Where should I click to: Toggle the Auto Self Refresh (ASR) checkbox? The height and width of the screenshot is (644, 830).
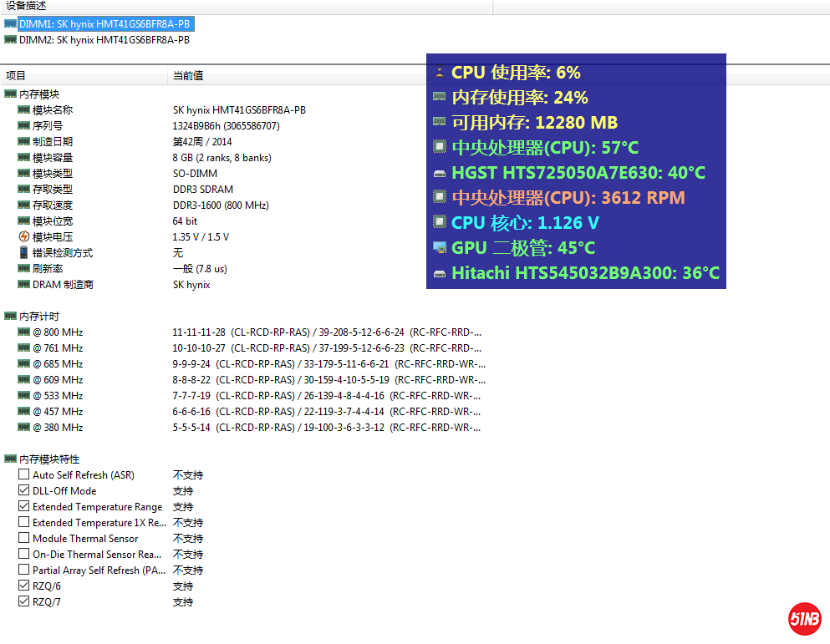24,475
